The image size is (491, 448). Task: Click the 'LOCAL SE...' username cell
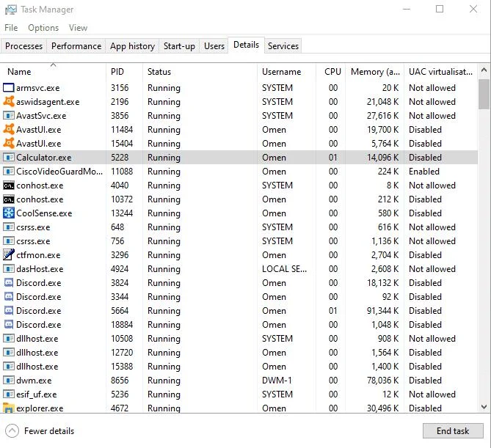(x=284, y=269)
